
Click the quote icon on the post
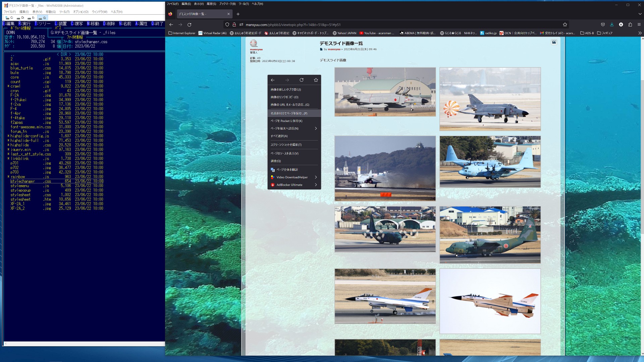(x=554, y=42)
